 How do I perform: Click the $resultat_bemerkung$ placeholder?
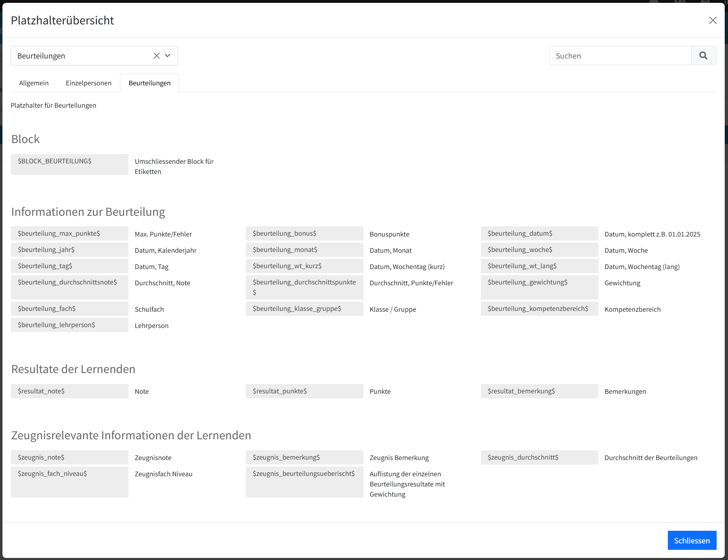coord(539,391)
